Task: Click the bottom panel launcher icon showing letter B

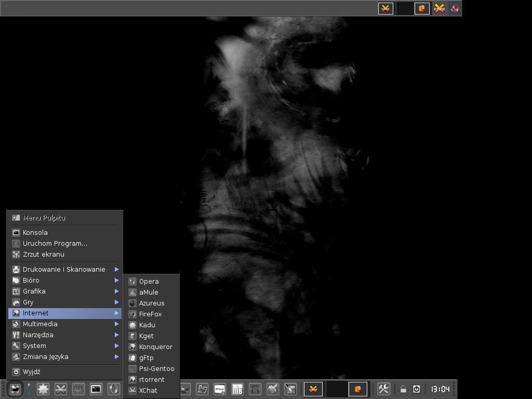Action: click(x=237, y=389)
